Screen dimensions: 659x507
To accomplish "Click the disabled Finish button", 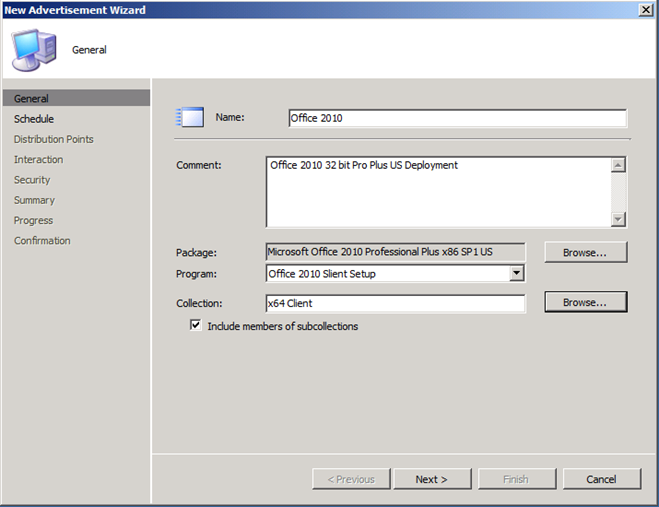I will [517, 479].
